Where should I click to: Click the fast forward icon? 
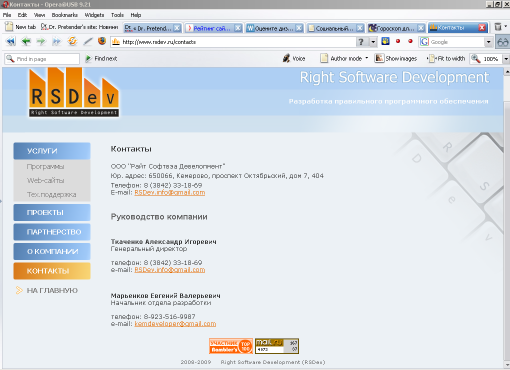click(57, 42)
